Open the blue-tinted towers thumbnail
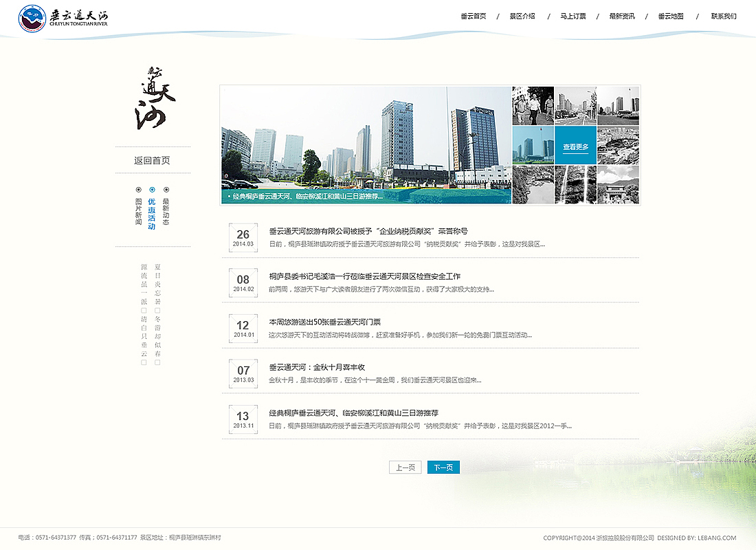Image resolution: width=756 pixels, height=550 pixels. [533, 145]
